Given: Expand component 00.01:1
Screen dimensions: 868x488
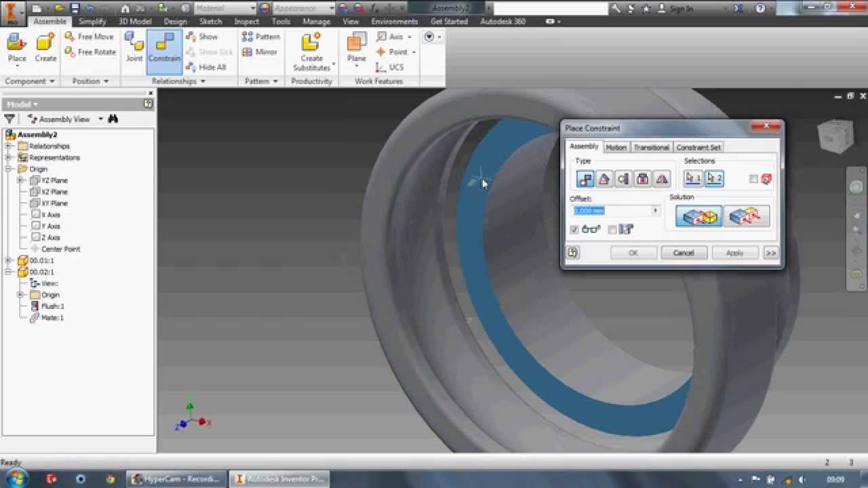Looking at the screenshot, I should click(x=9, y=260).
